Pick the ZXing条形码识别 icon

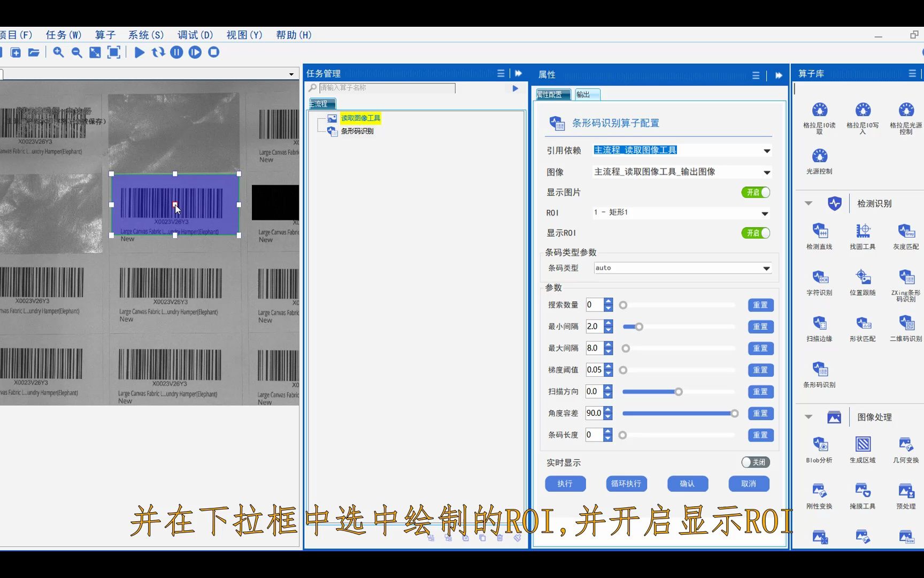pyautogui.click(x=906, y=277)
